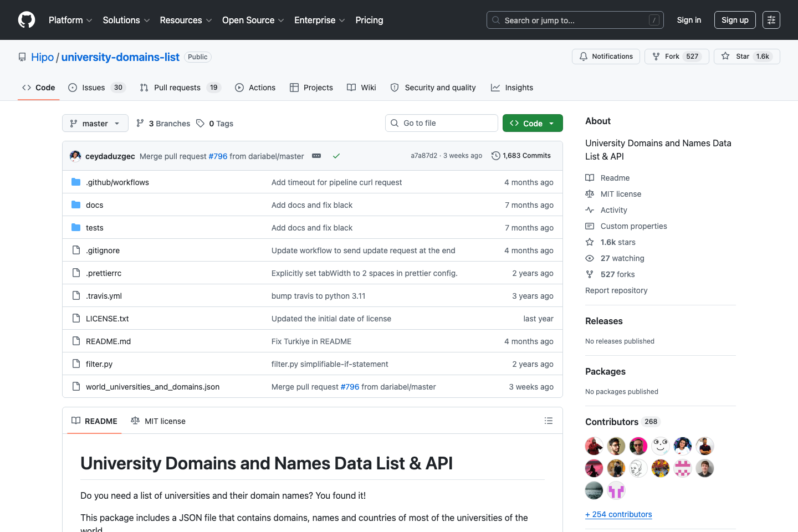
Task: Open the master branch selector
Action: pyautogui.click(x=95, y=123)
